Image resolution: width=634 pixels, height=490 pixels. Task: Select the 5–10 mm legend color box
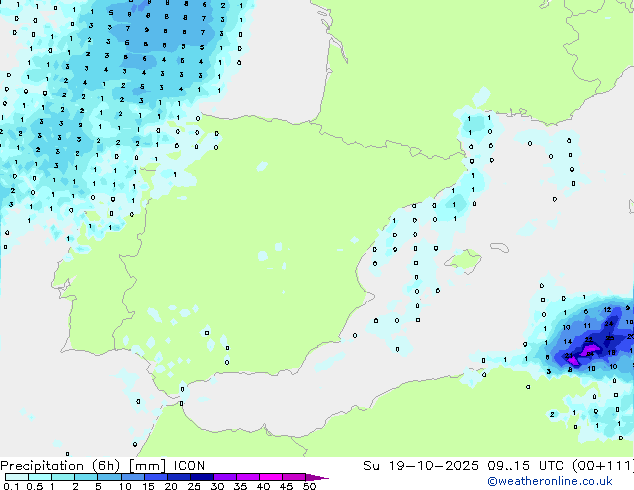click(x=109, y=477)
